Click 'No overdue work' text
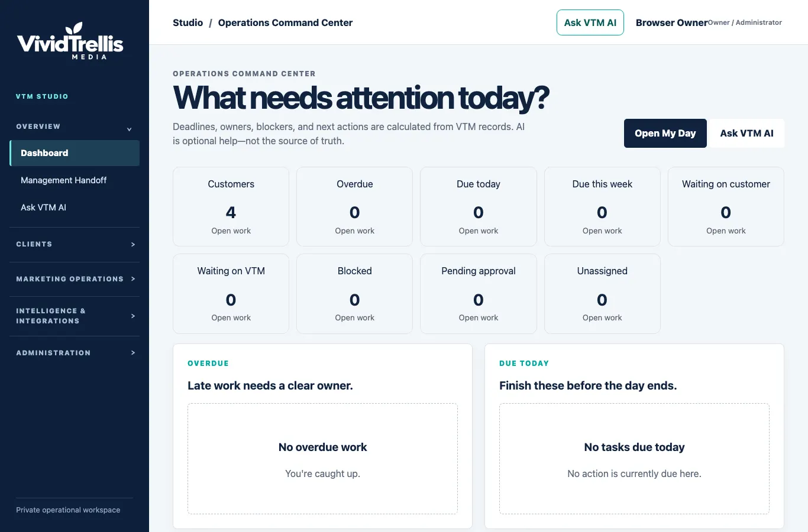The image size is (808, 532). point(322,447)
